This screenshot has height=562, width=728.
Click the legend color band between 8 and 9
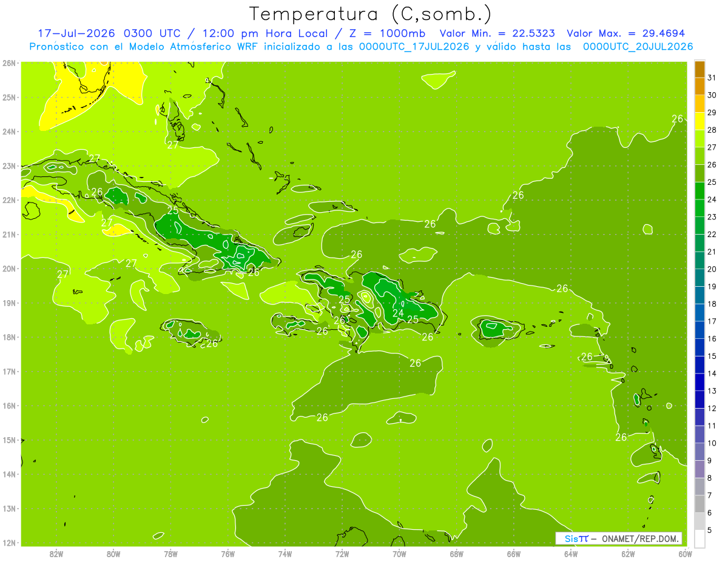[699, 469]
